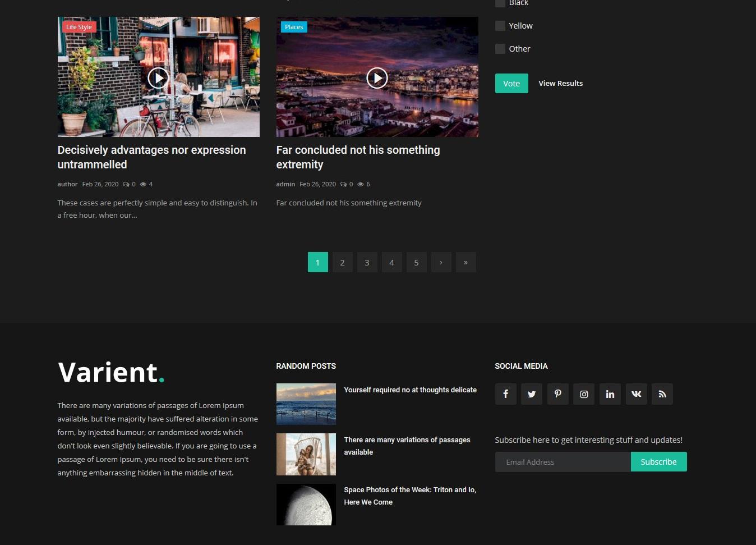
Task: Check the Yellow poll option
Action: coord(500,25)
